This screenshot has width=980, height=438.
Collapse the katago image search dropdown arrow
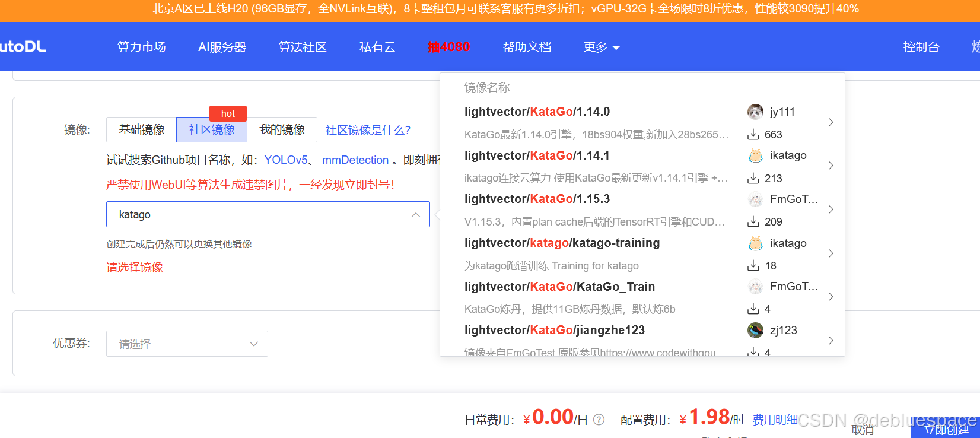click(x=416, y=215)
